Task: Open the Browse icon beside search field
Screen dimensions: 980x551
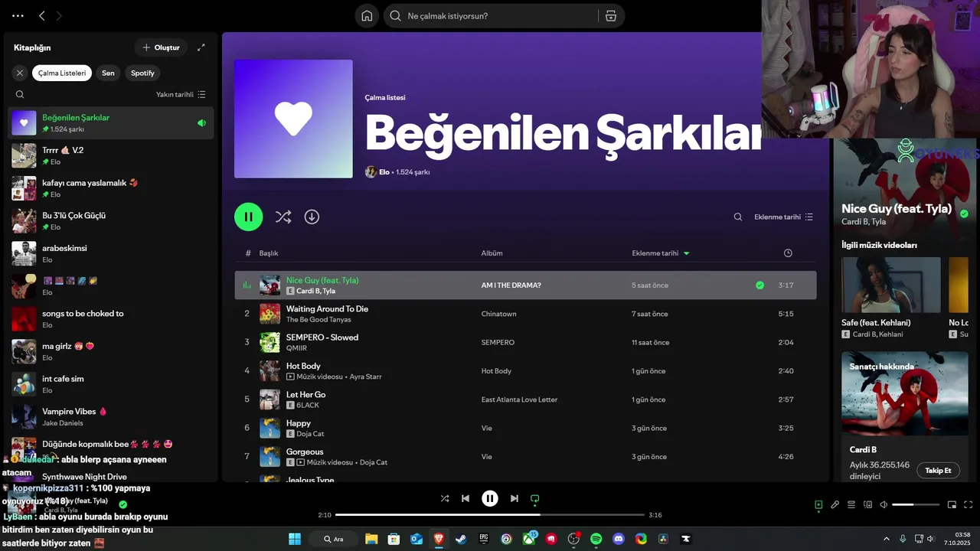Action: tap(610, 16)
